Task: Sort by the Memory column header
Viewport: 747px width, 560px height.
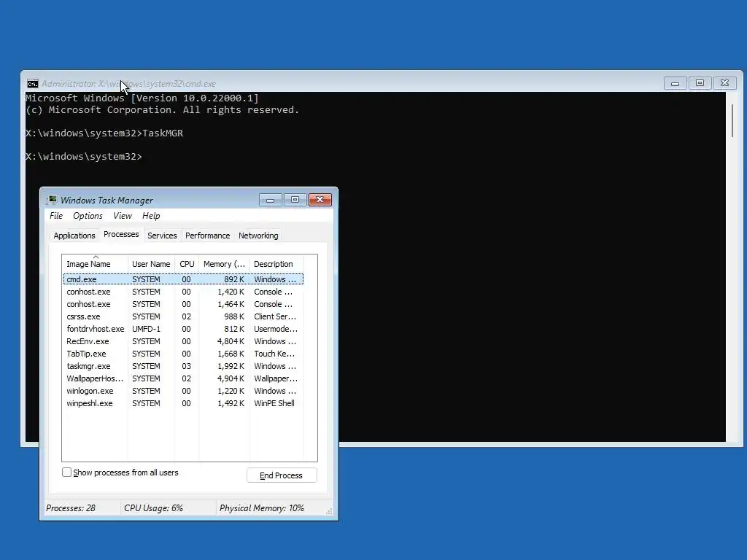Action: (x=224, y=264)
